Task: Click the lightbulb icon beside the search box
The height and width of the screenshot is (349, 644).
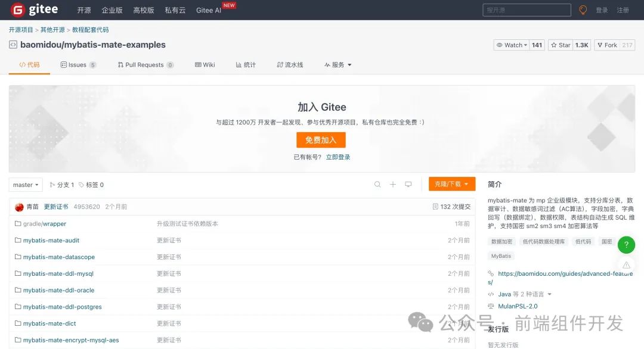Action: (583, 10)
